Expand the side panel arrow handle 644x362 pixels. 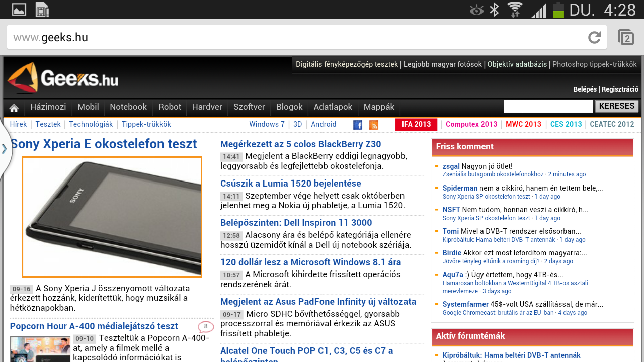5,149
